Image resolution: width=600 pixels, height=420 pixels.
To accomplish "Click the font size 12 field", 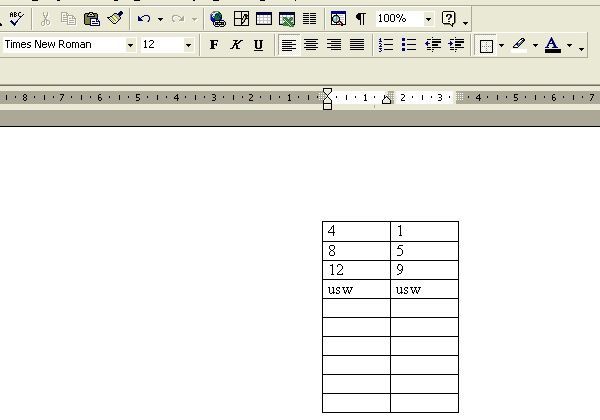I will click(x=162, y=45).
